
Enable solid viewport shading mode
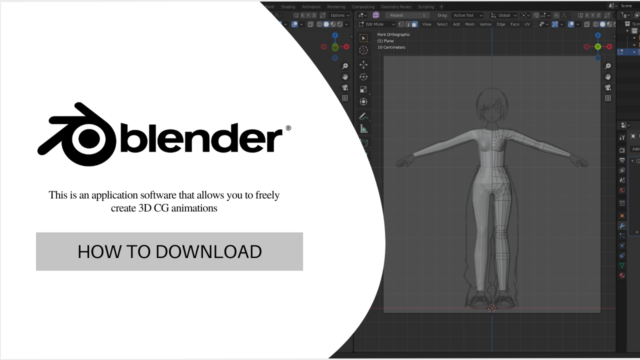602,24
